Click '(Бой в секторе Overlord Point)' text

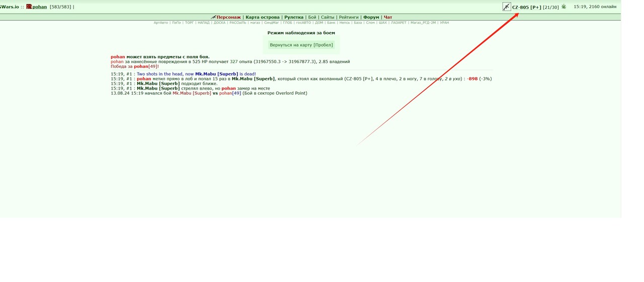(x=275, y=93)
